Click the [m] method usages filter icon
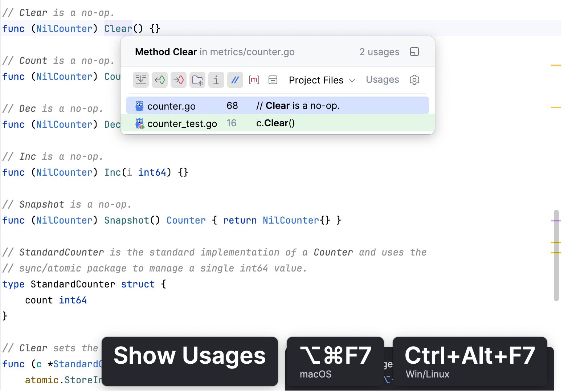The height and width of the screenshot is (392, 564). [x=254, y=80]
